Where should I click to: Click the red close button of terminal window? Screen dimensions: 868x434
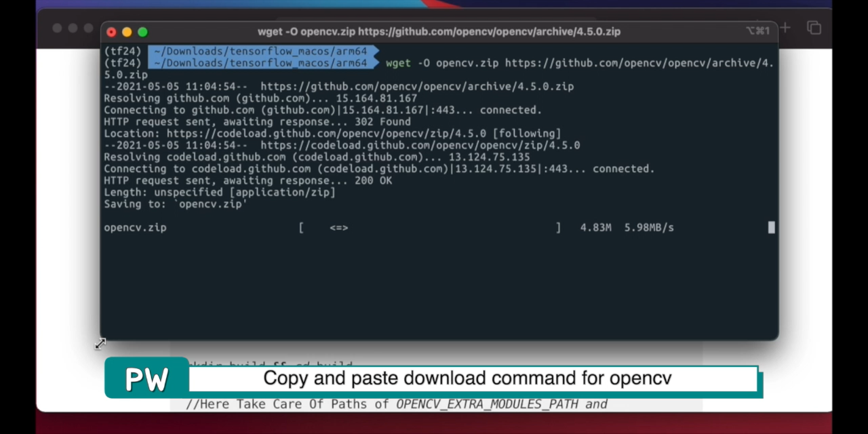(111, 32)
